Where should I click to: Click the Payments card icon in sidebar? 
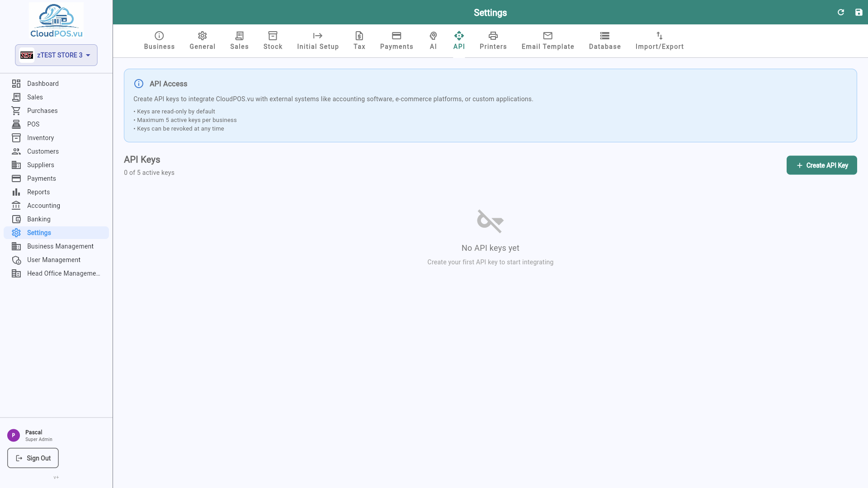(16, 178)
